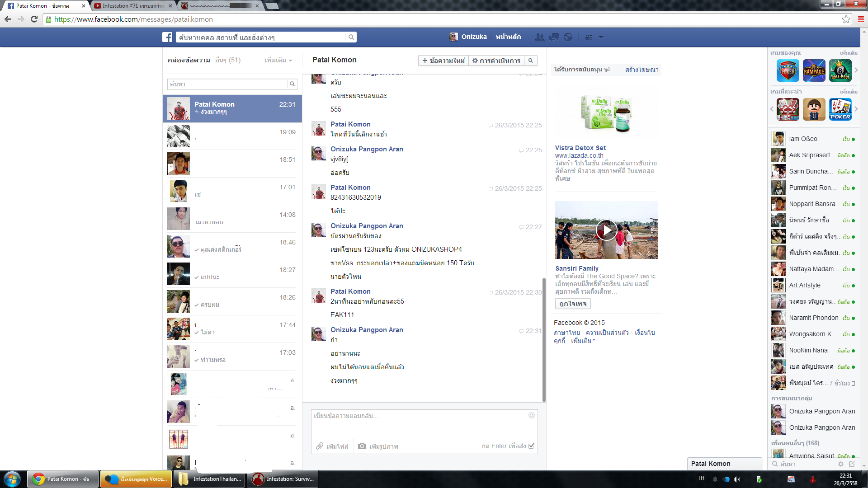Go to Home page link in header
Screen dimensions: 868x488
coord(508,37)
